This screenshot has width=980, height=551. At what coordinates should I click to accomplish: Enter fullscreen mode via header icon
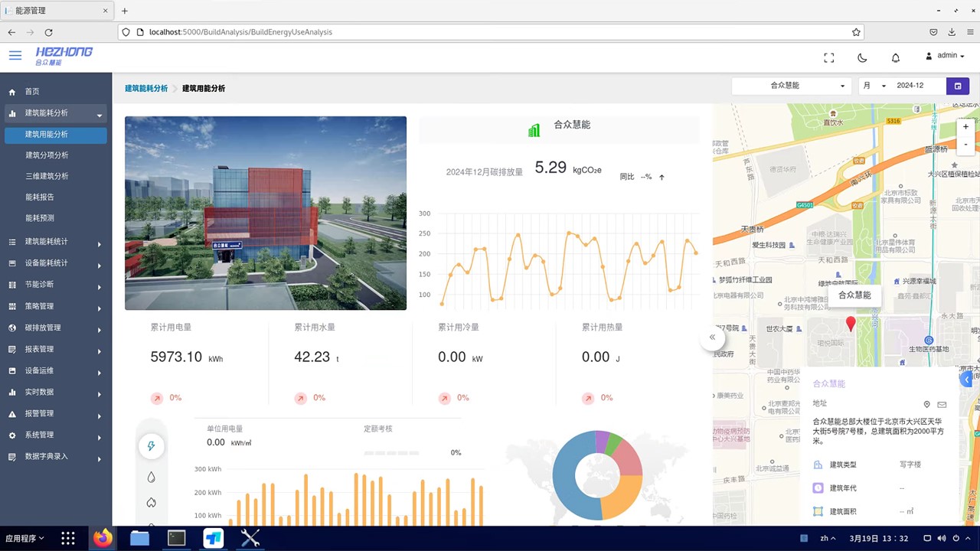[x=828, y=57]
